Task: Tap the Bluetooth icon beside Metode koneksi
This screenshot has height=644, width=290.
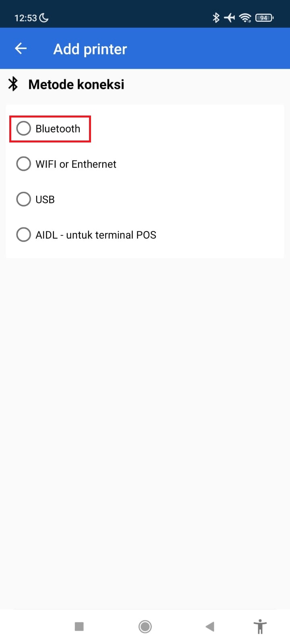Action: (x=13, y=84)
